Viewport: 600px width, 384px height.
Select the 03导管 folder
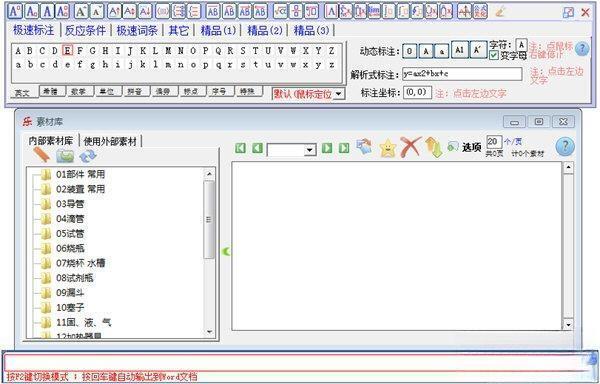(x=70, y=204)
